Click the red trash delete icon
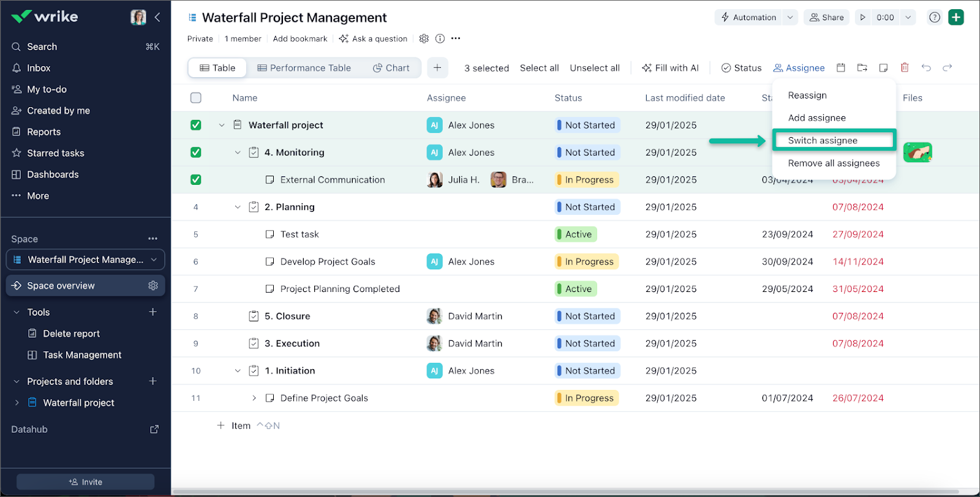Screen dimensions: 980x497 point(905,68)
